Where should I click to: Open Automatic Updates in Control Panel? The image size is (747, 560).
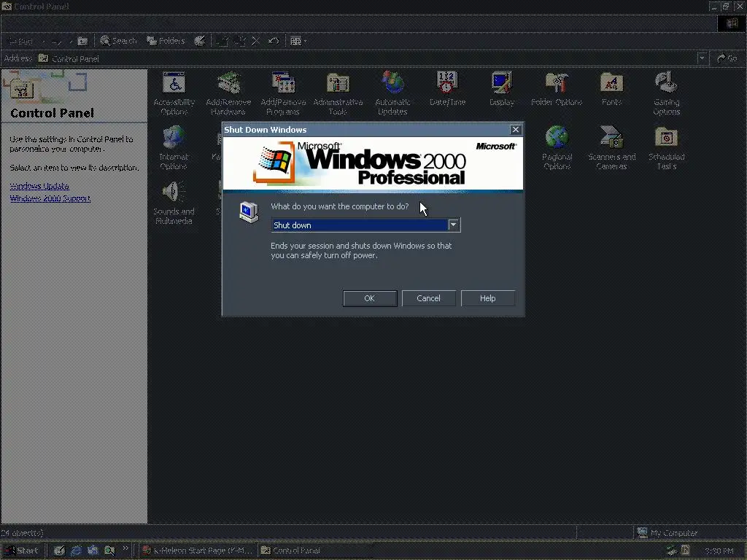[392, 93]
